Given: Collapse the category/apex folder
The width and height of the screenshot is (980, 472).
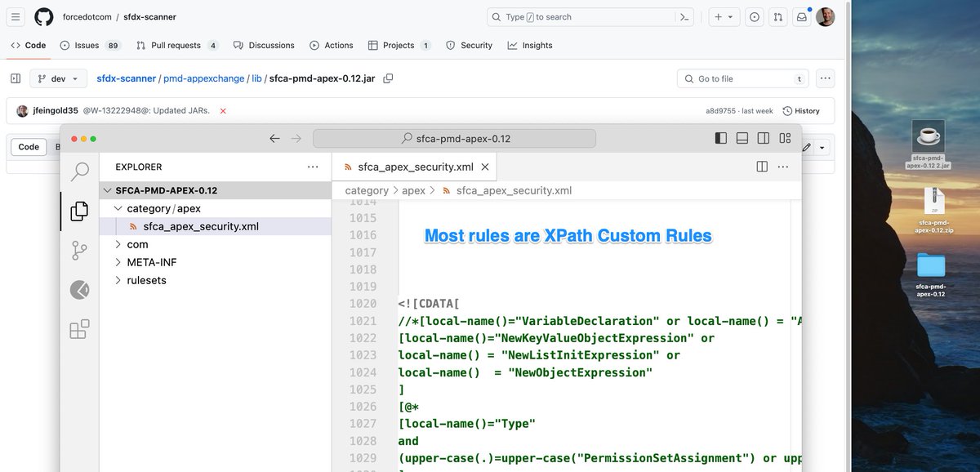Looking at the screenshot, I should coord(216,208).
